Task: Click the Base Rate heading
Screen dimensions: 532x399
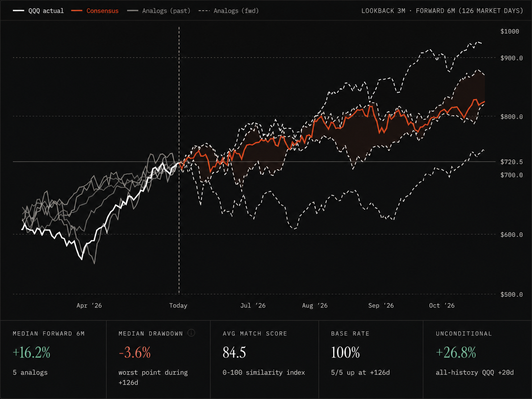Action: tap(350, 334)
